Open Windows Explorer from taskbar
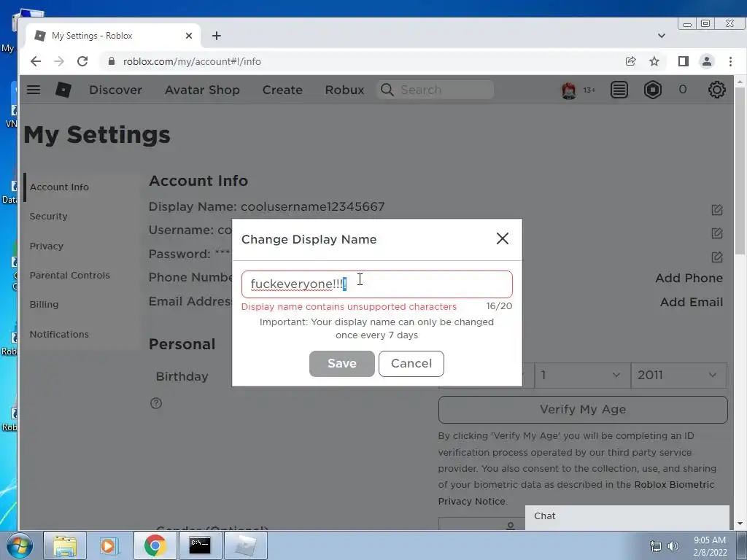Image resolution: width=747 pixels, height=560 pixels. click(x=65, y=545)
